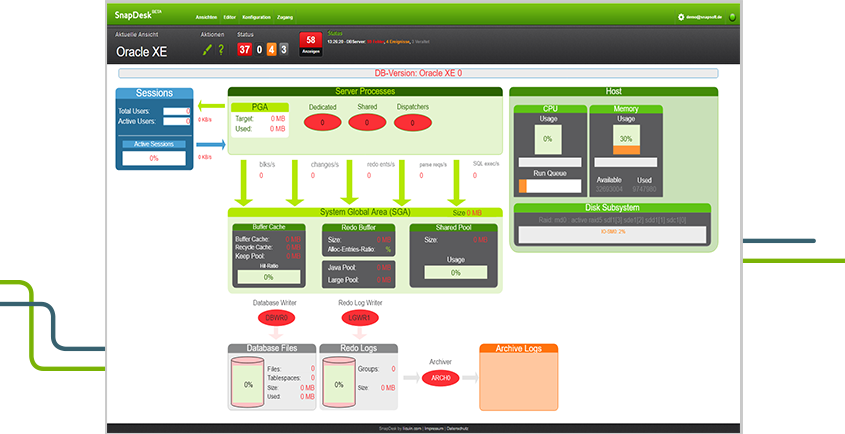This screenshot has height=434, width=845.
Task: Click the Buffer Cache box header
Action: click(269, 227)
